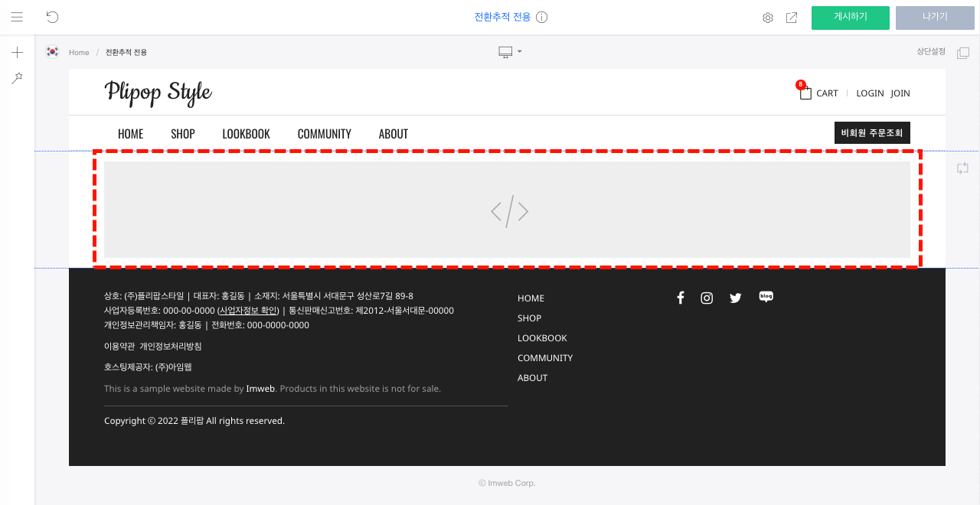Image resolution: width=980 pixels, height=505 pixels.
Task: Click the 나가기 exit button
Action: (x=935, y=18)
